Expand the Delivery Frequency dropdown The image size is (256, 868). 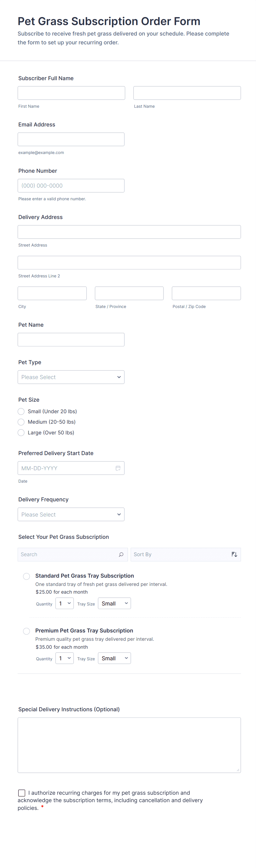coord(71,515)
